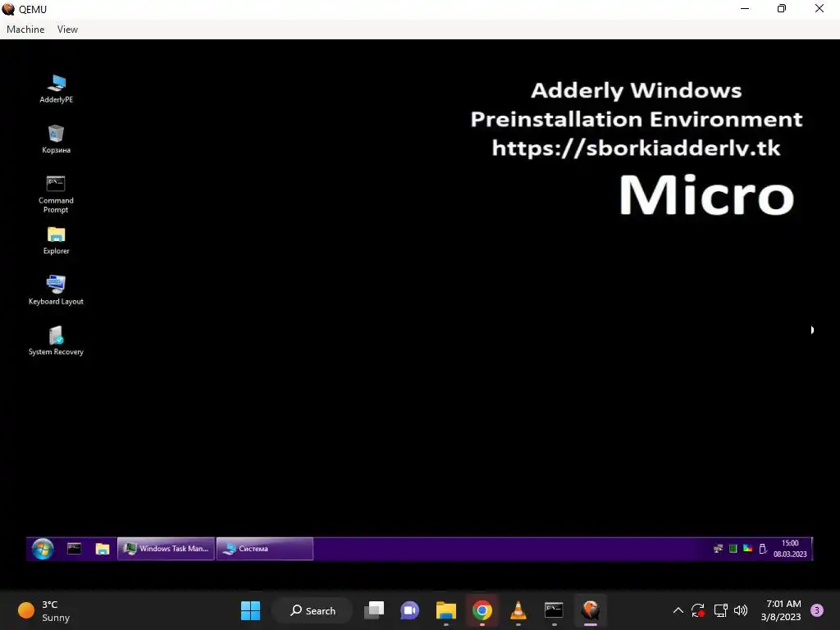Open the notification badge showing 3

coord(817,610)
